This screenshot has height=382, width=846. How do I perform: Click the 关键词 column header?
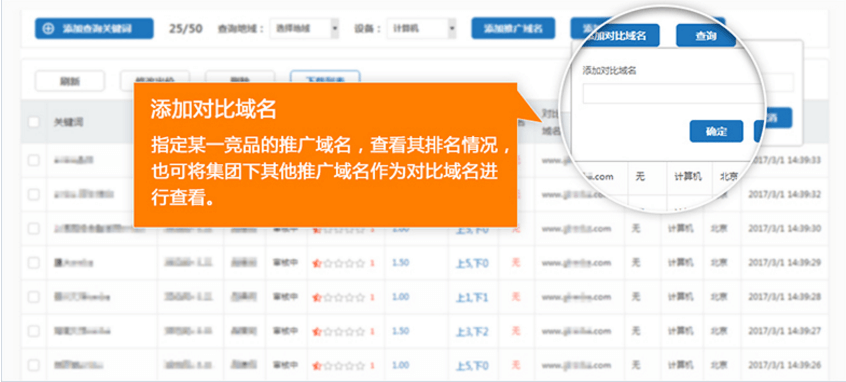pos(69,122)
